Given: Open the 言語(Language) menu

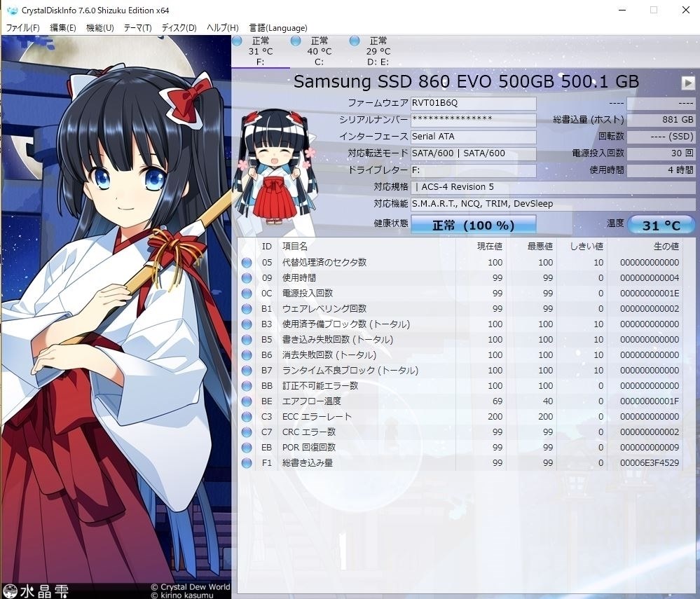Looking at the screenshot, I should (x=278, y=28).
